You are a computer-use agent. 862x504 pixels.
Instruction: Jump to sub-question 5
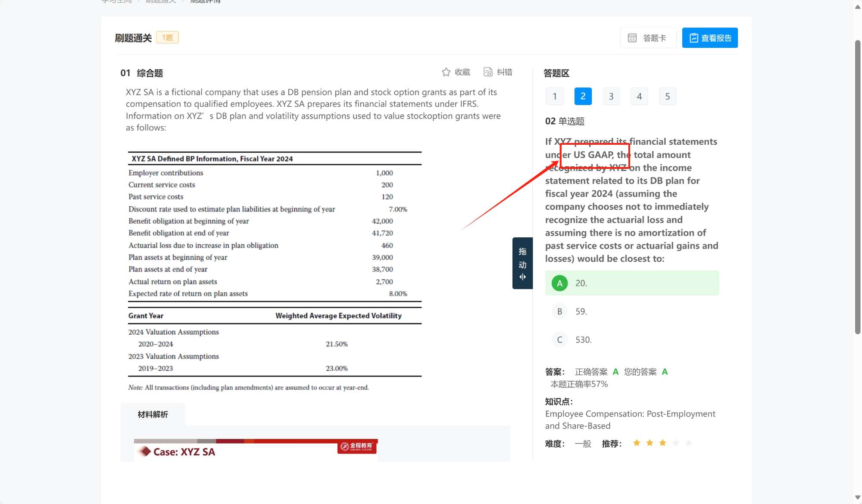point(667,96)
